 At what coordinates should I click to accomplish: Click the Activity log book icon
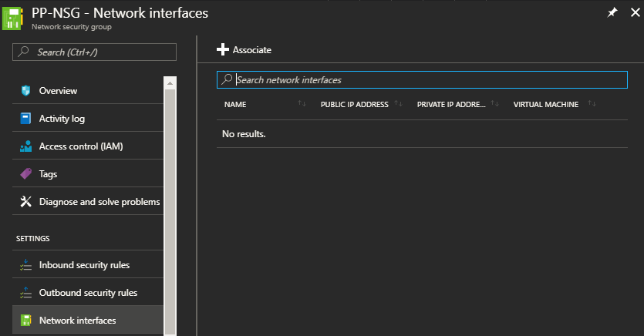[25, 119]
